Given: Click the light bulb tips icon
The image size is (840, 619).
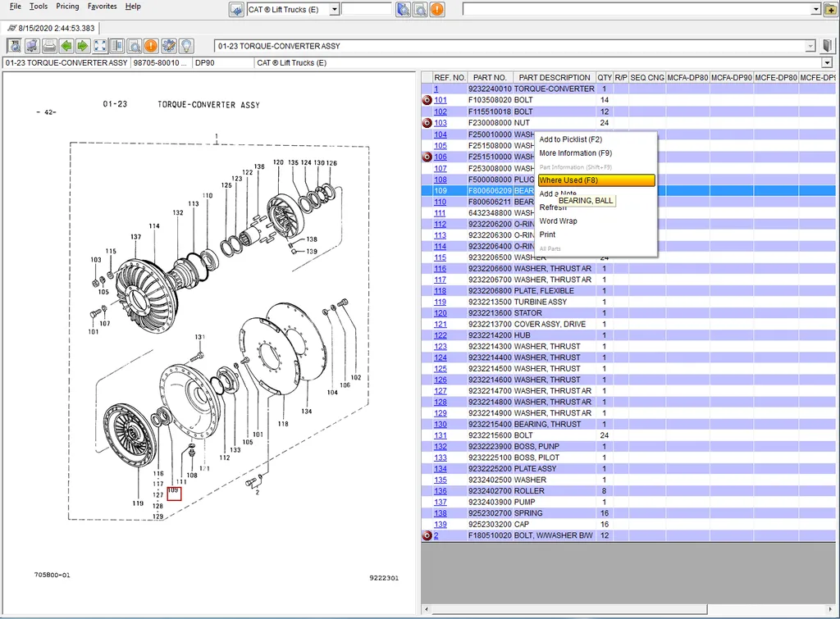Looking at the screenshot, I should coord(186,46).
